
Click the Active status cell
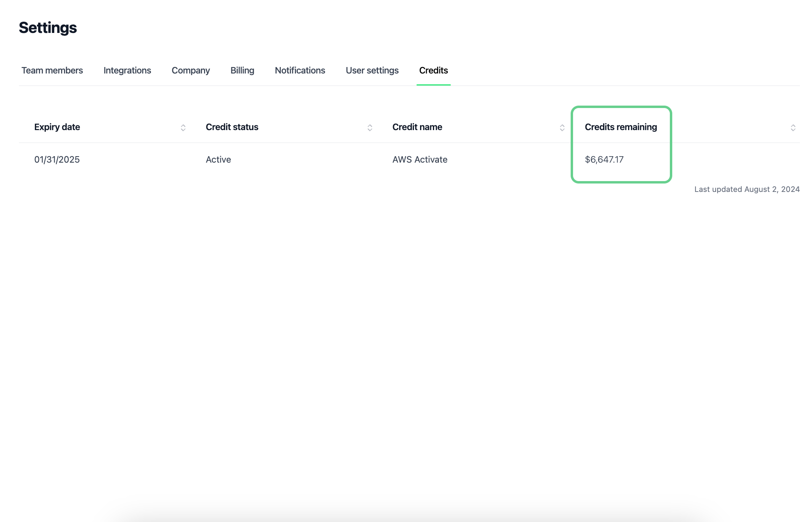218,159
